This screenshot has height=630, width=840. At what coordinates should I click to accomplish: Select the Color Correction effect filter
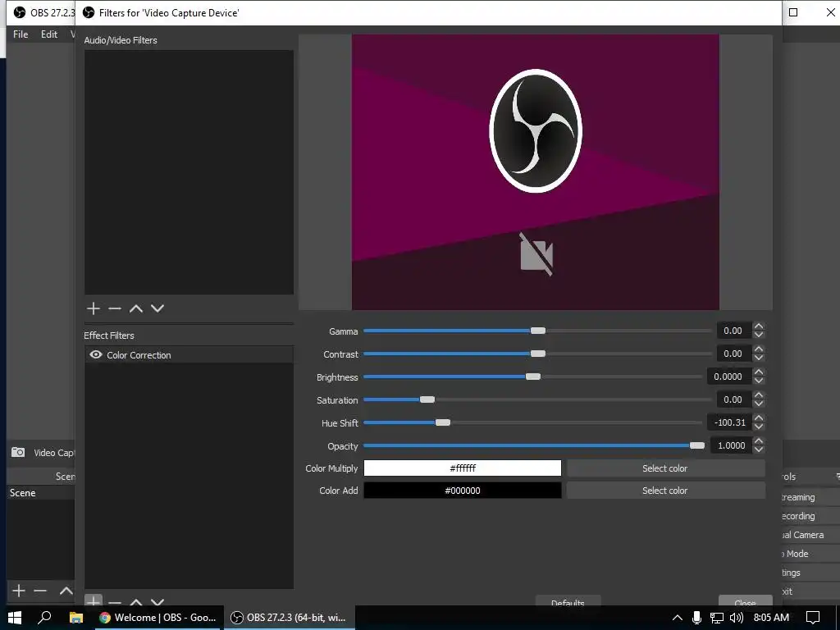click(189, 354)
